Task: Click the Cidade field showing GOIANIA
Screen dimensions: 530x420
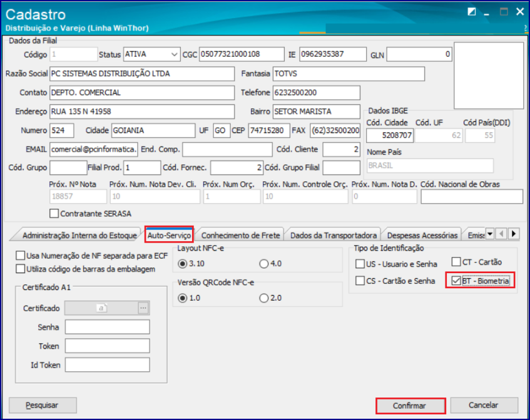Action: (153, 131)
